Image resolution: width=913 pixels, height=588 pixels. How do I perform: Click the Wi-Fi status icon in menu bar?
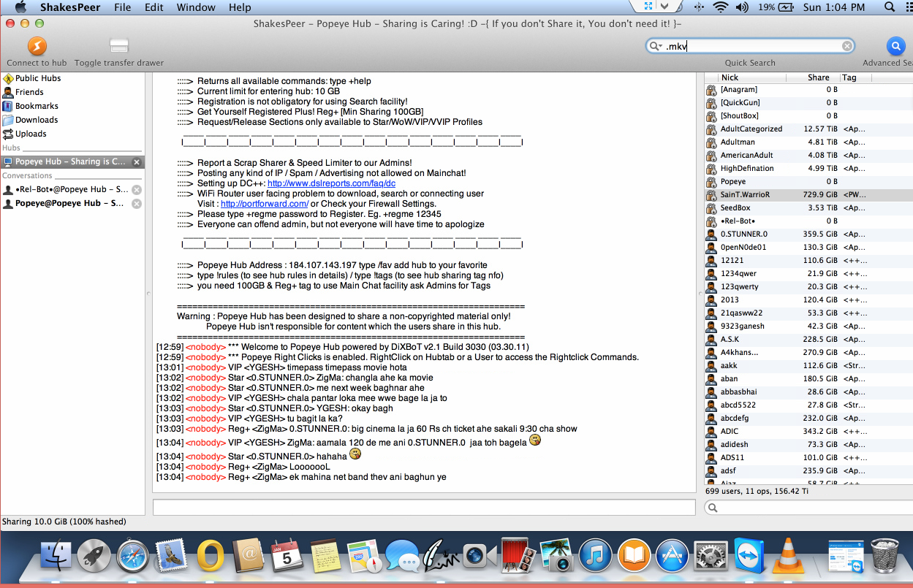point(721,7)
